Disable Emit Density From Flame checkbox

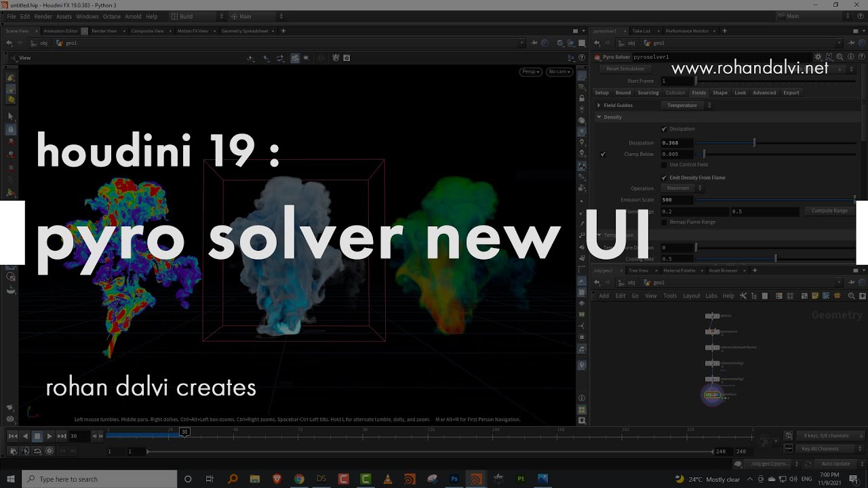pos(664,178)
